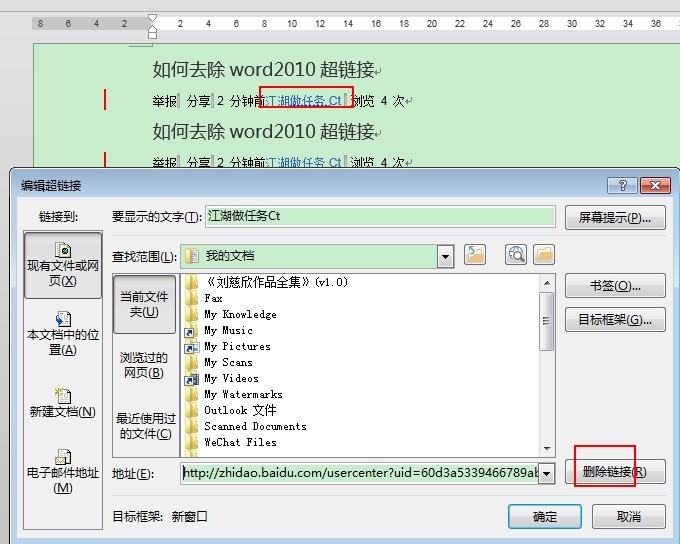Choose Create New Document (新建文档)

tap(63, 403)
